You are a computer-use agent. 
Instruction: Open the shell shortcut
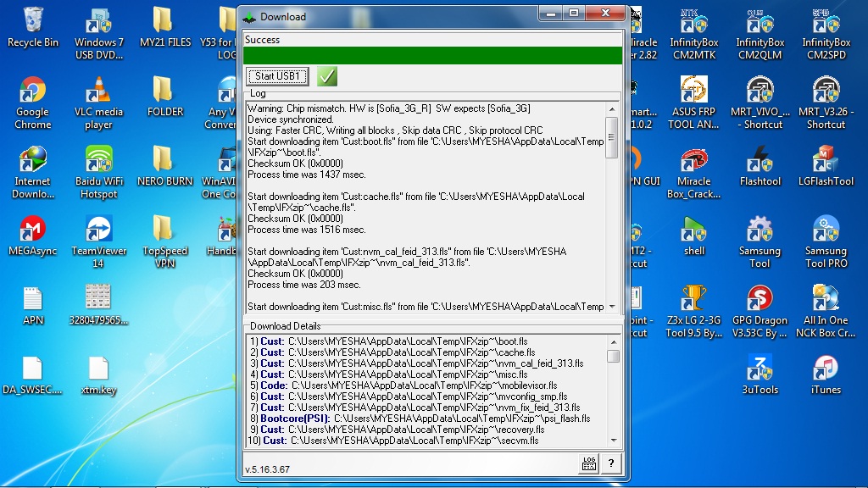[x=693, y=236]
